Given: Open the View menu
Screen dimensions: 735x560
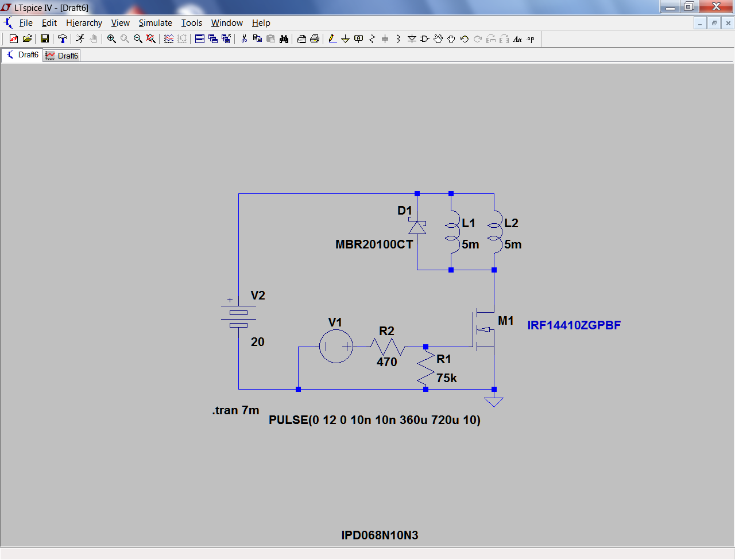Looking at the screenshot, I should (121, 23).
